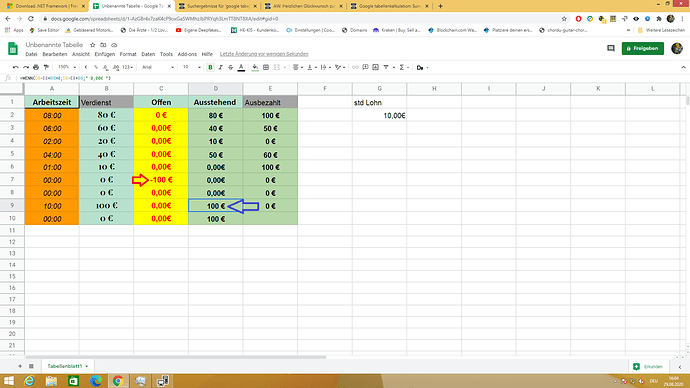Star the document Unbenannte Tabelle

[x=92, y=45]
